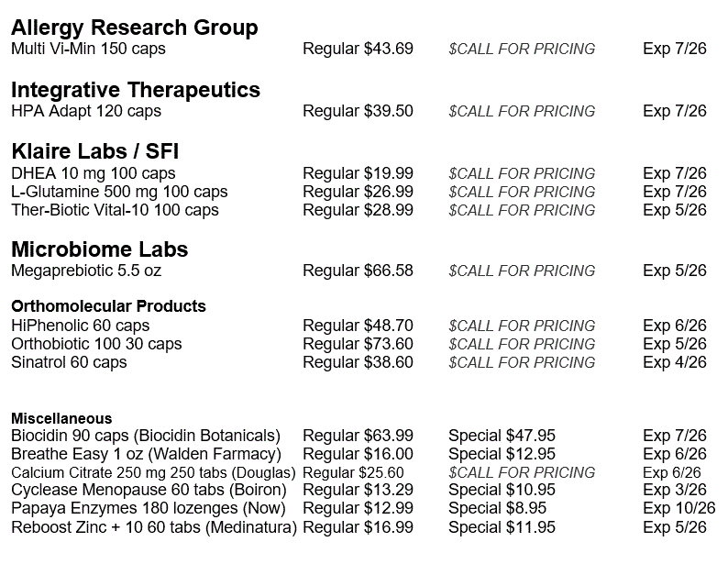Click L-Glutamine 500 mg 100 caps
Screen dimensions: 728x564
119,192
